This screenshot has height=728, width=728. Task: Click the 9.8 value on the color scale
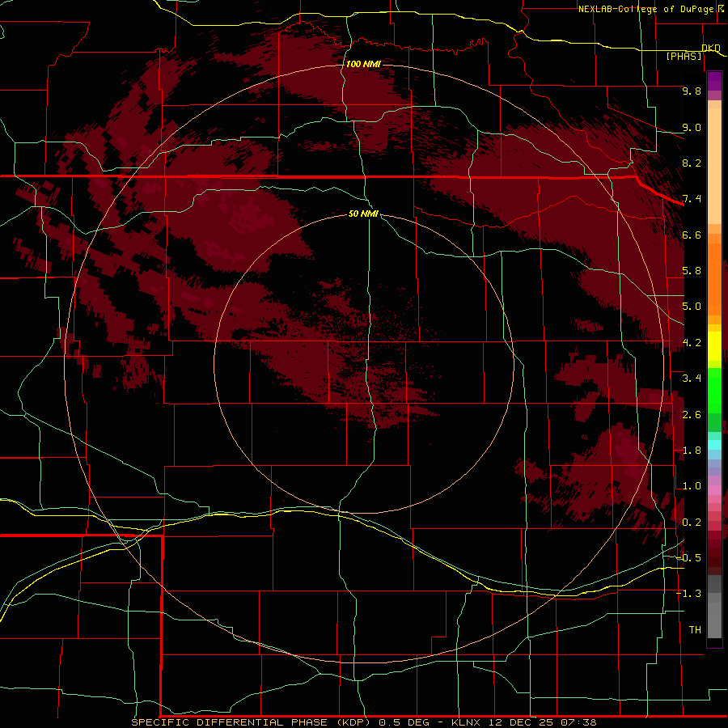click(x=692, y=91)
